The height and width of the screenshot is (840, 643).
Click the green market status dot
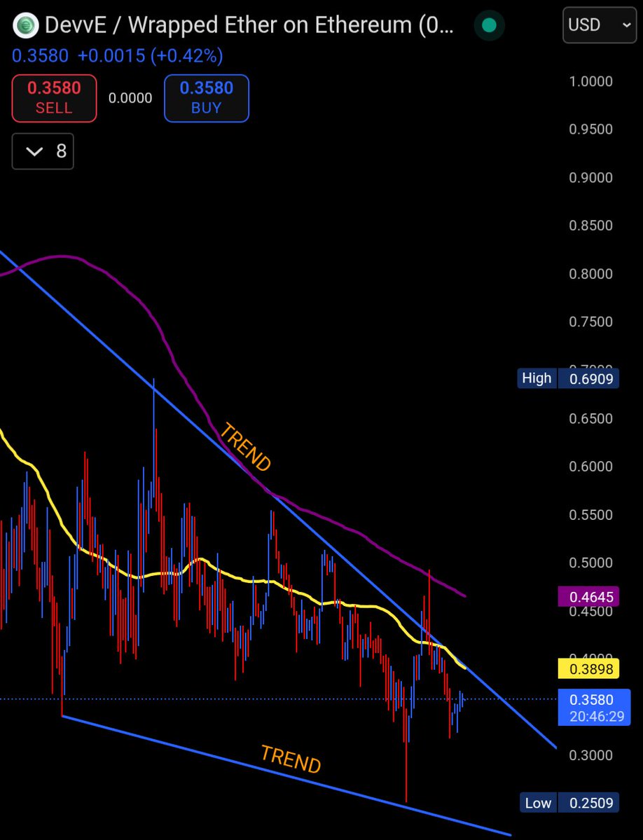489,25
